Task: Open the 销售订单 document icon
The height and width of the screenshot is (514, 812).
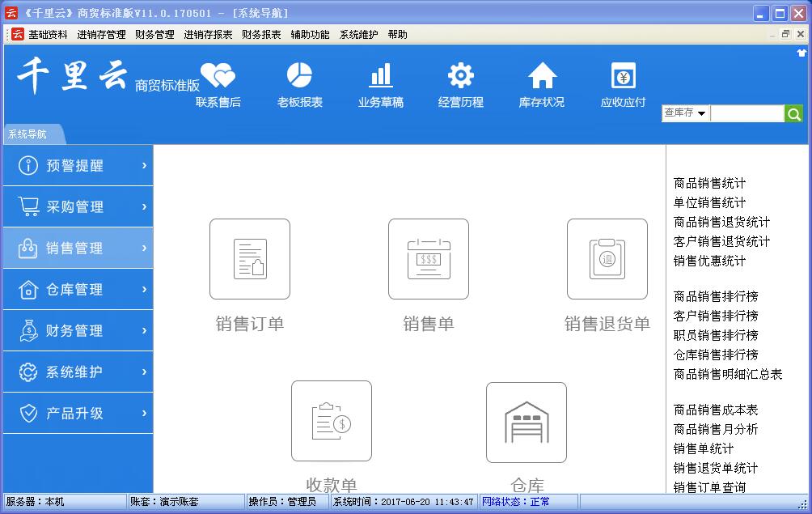Action: (x=250, y=259)
